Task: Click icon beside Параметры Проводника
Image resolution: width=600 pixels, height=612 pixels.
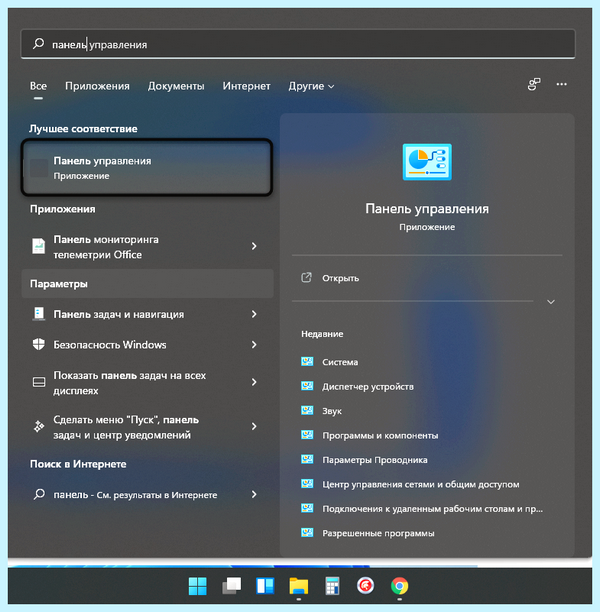Action: 307,459
